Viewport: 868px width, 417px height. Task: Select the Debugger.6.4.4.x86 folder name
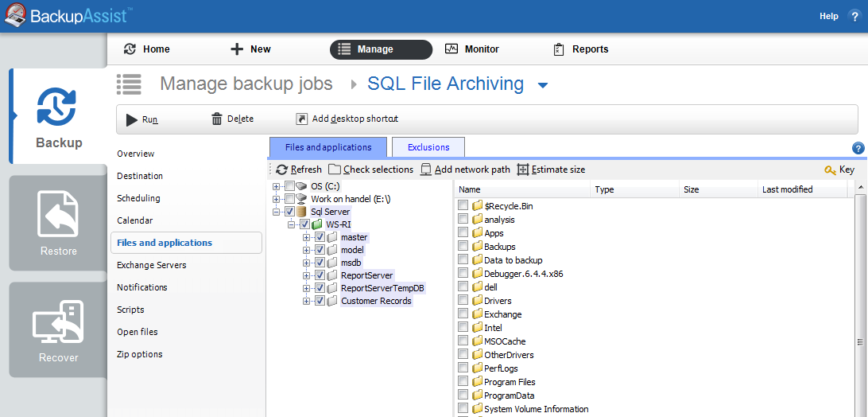click(x=524, y=274)
